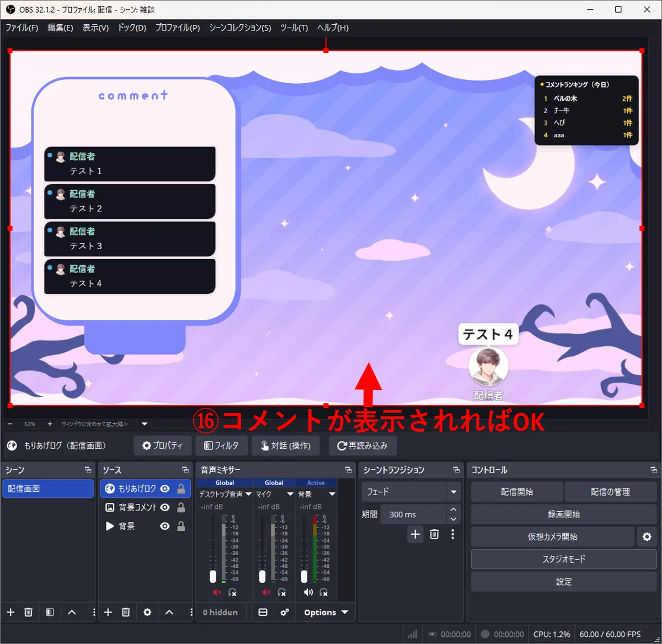The width and height of the screenshot is (662, 644).
Task: Hide the もりあげログ source via eye icon
Action: tap(164, 489)
